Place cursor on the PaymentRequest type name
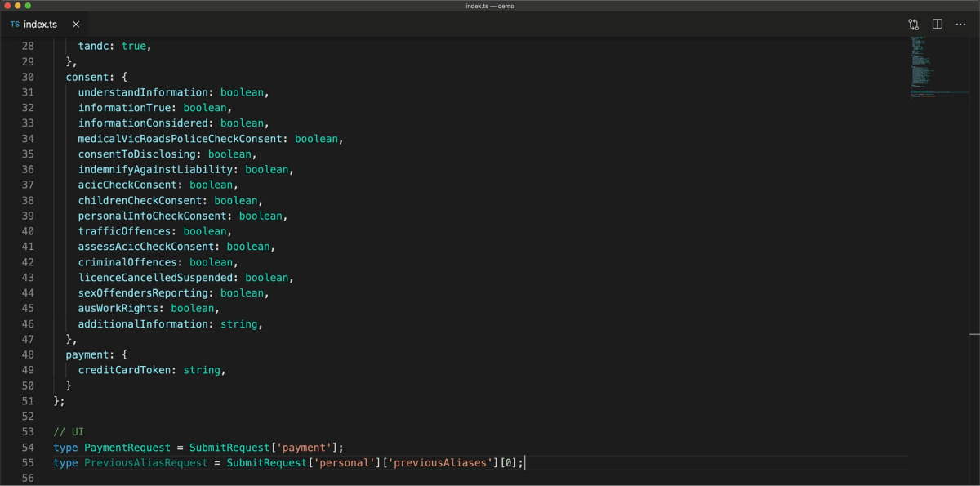 click(127, 448)
